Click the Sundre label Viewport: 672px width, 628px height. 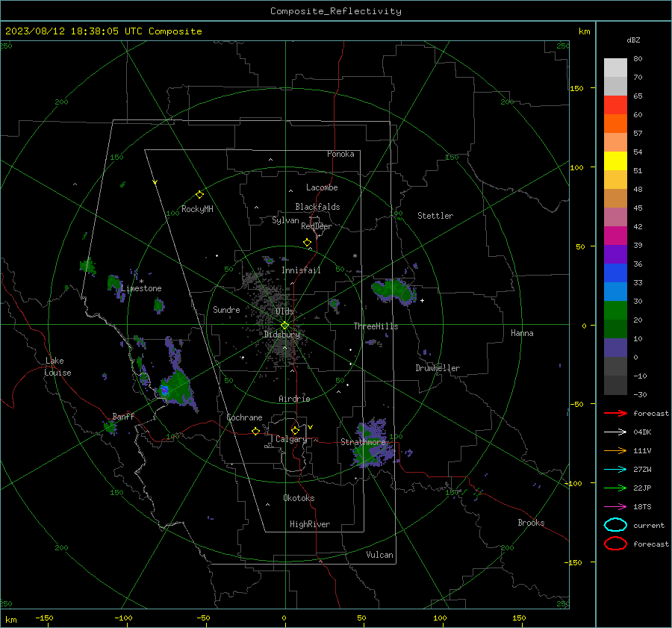tap(226, 310)
